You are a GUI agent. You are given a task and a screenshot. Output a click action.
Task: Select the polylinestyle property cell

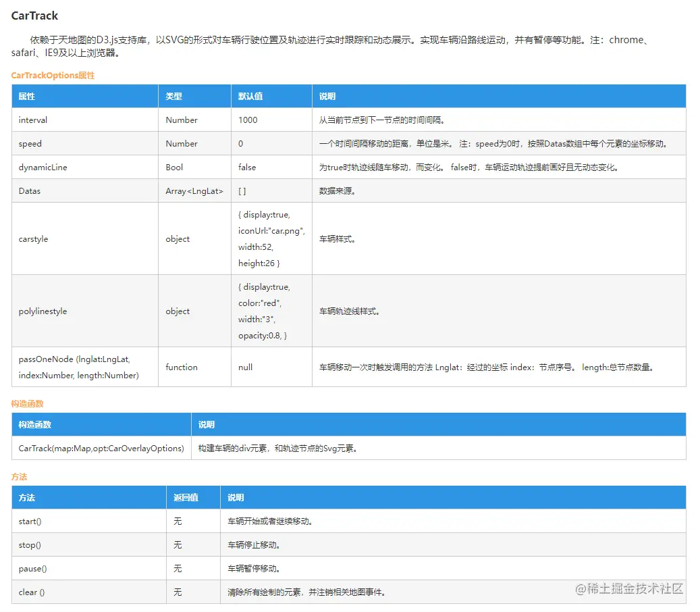[85, 311]
